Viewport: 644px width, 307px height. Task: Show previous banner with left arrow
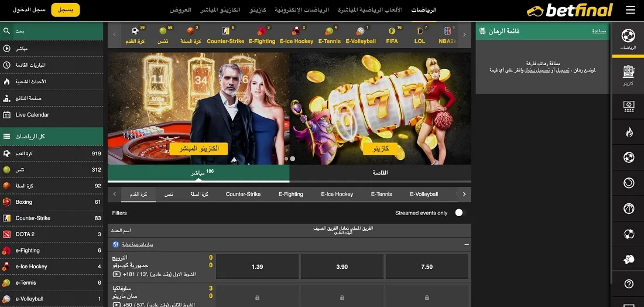tap(119, 108)
